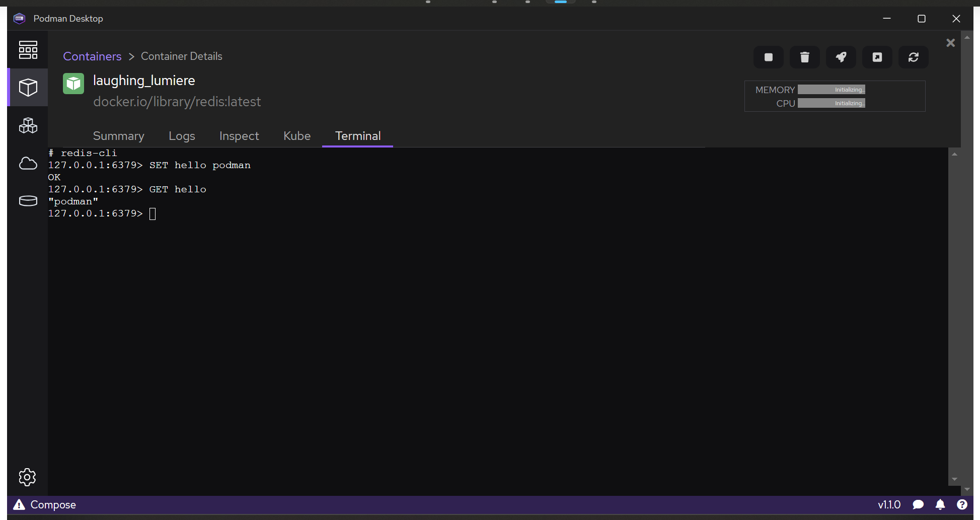Click the 'GET hello' terminal line
This screenshot has height=520, width=980.
click(127, 189)
